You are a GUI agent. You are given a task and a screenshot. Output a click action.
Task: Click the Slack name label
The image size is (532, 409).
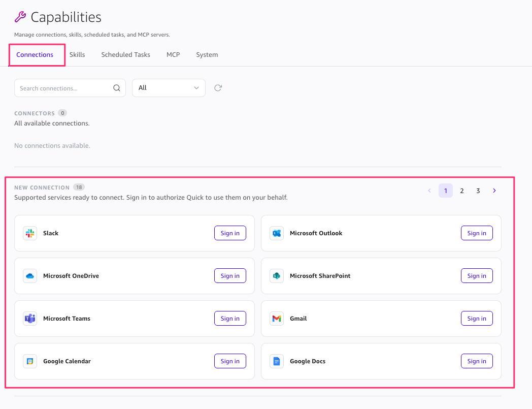[51, 233]
